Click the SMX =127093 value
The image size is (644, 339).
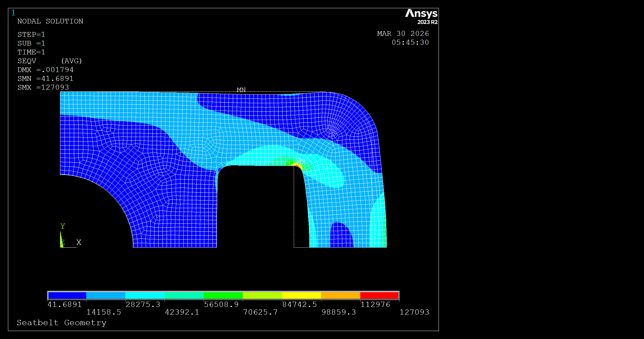[43, 87]
